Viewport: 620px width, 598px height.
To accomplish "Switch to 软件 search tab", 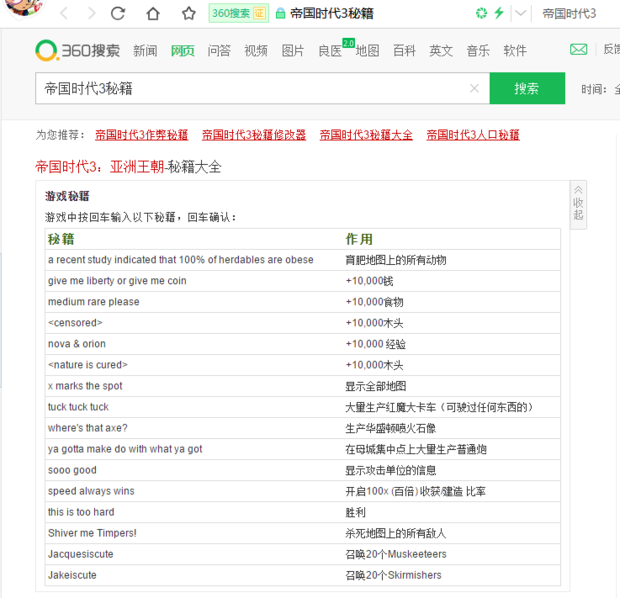I will [x=515, y=51].
